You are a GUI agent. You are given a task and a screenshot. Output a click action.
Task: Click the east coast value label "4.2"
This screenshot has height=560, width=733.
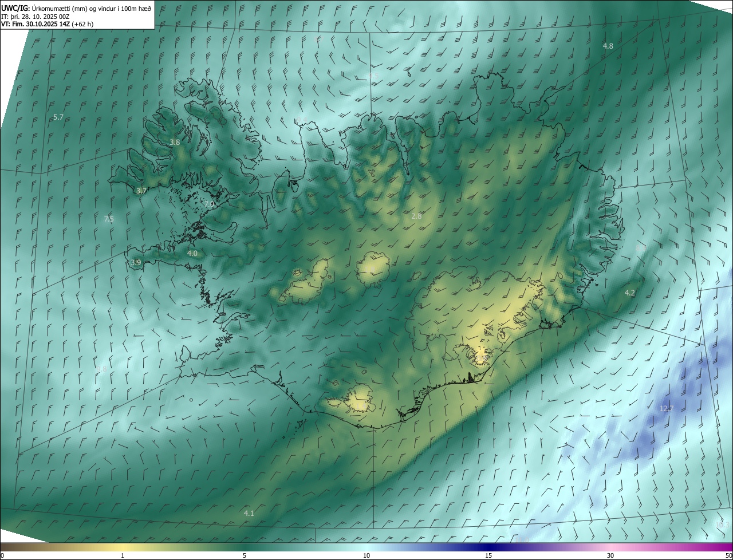(630, 293)
